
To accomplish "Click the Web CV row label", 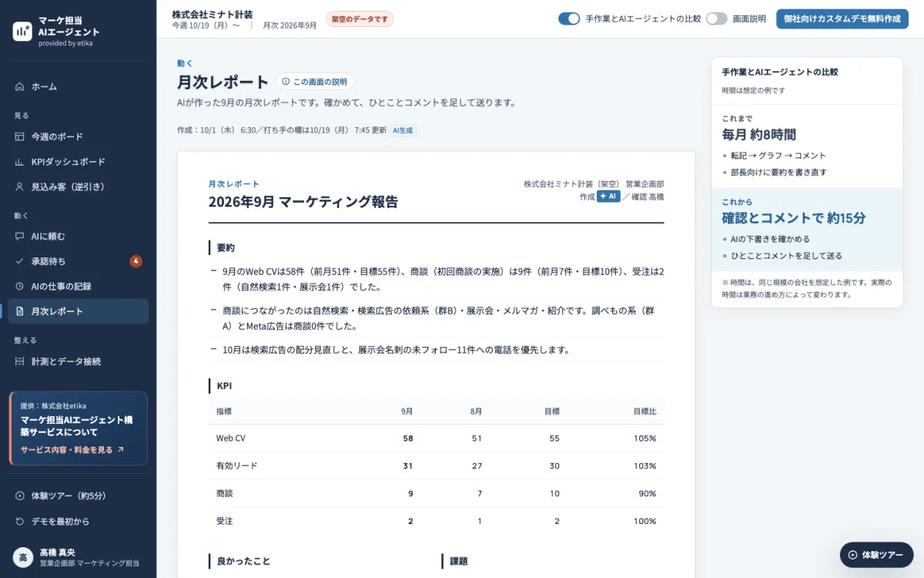I will pyautogui.click(x=231, y=439).
